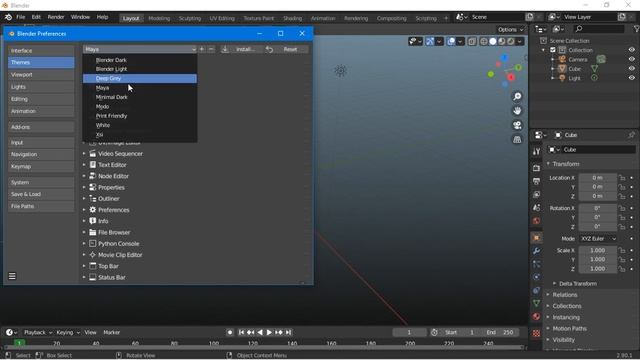Hide the Light object in outliner

[x=631, y=78]
